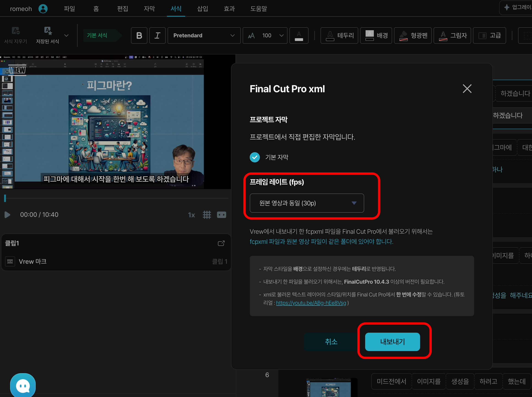Open the youtu.be tutorial link
Image resolution: width=532 pixels, height=397 pixels.
[311, 303]
